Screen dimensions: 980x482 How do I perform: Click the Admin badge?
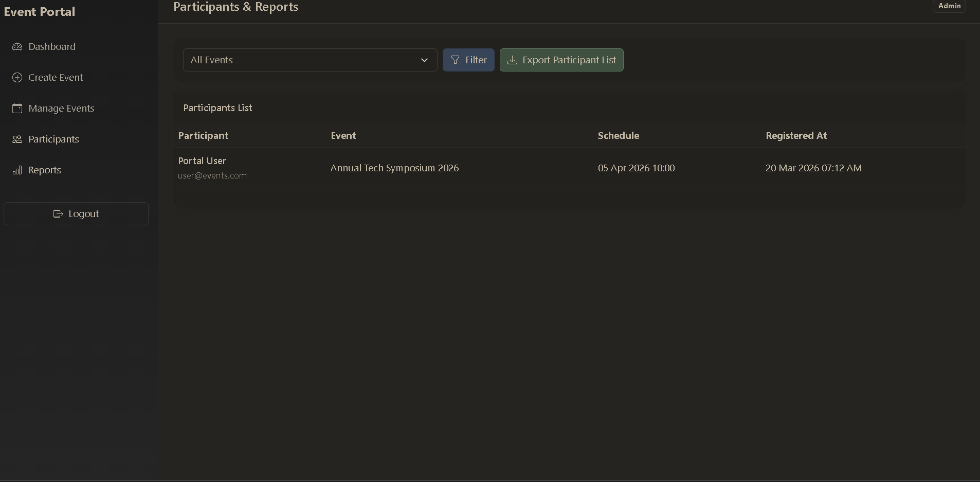(949, 6)
